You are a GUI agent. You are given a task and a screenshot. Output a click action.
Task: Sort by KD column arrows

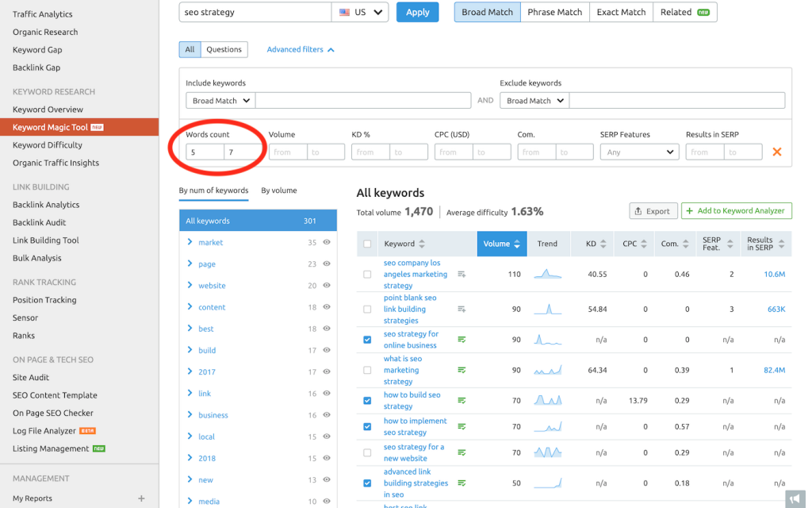coord(603,244)
